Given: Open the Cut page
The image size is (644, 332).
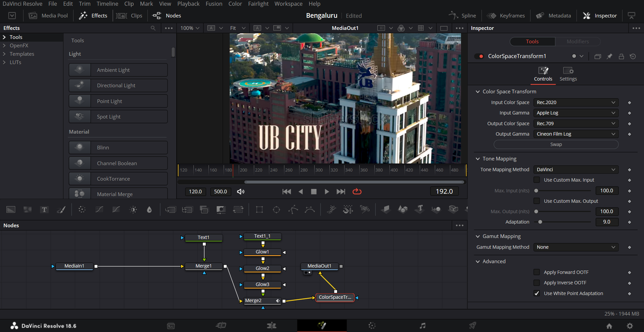Looking at the screenshot, I should click(x=221, y=326).
